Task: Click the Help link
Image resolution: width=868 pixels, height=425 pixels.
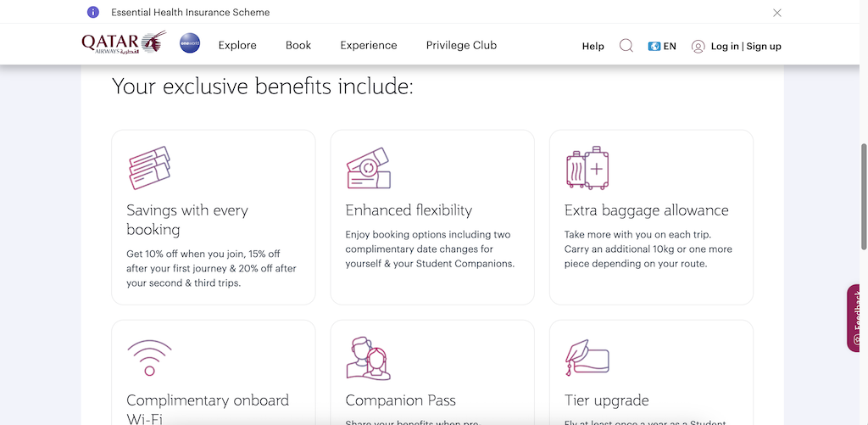Action: [593, 46]
